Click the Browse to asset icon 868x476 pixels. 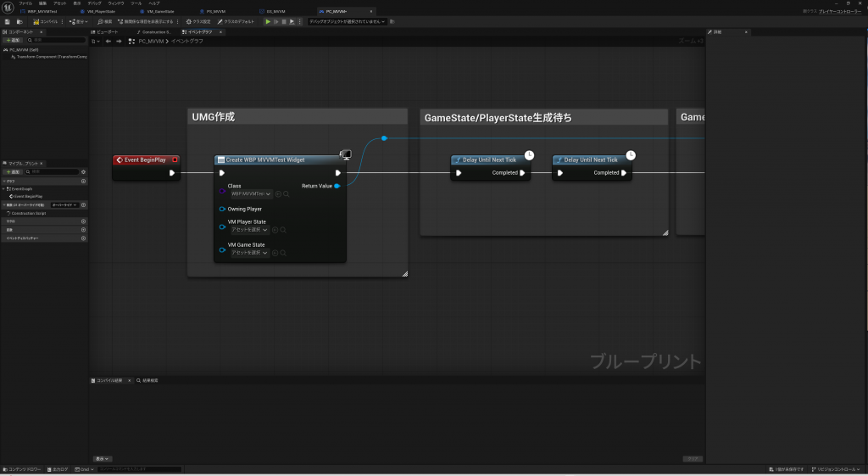point(19,21)
